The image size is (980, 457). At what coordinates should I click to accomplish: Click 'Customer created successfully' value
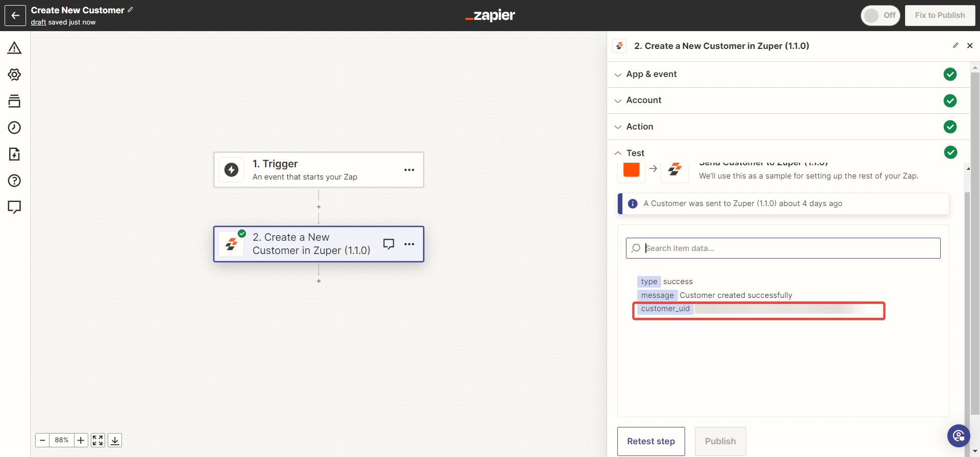pyautogui.click(x=736, y=295)
